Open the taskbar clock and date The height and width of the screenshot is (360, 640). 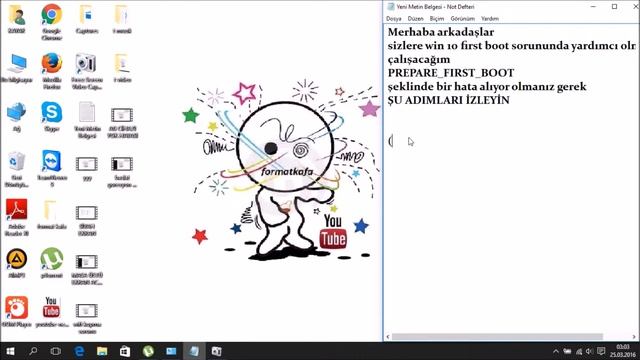click(x=623, y=351)
